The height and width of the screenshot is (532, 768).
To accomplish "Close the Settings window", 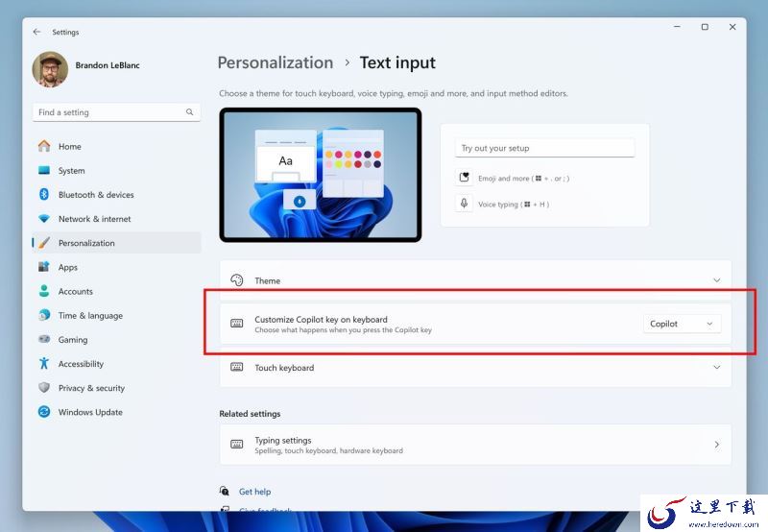I will 732,27.
